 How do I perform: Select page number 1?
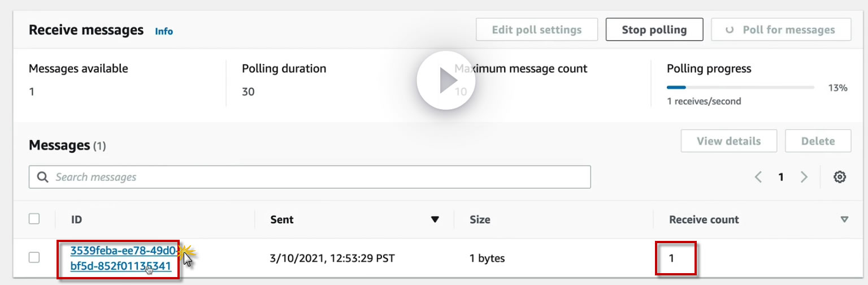781,177
